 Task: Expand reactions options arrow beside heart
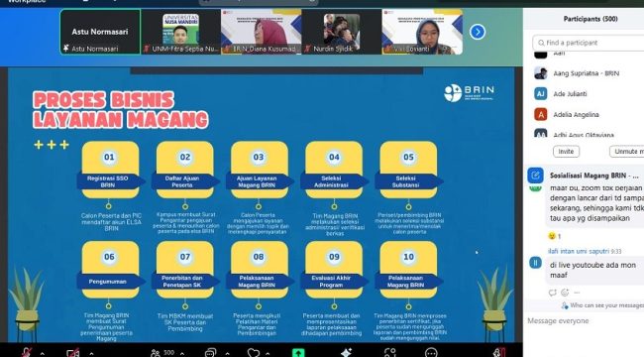268,353
